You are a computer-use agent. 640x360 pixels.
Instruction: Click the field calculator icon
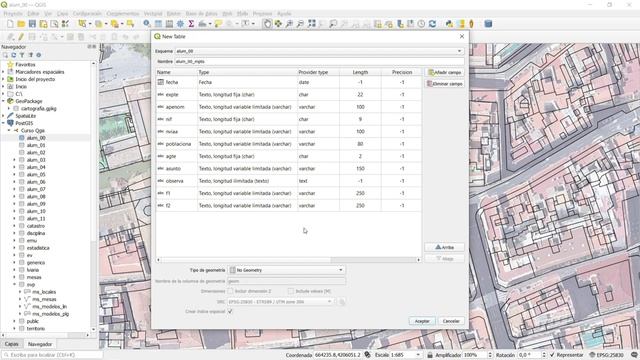[x=169, y=24]
